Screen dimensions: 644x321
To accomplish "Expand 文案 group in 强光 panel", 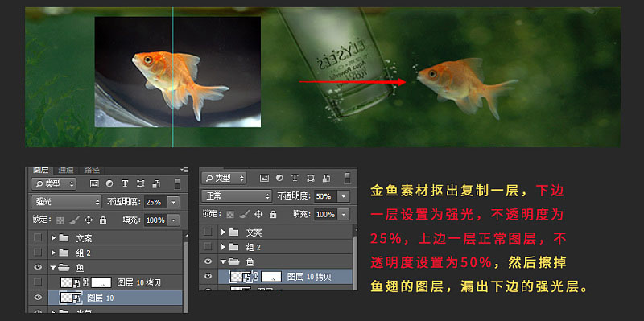I will [x=53, y=237].
